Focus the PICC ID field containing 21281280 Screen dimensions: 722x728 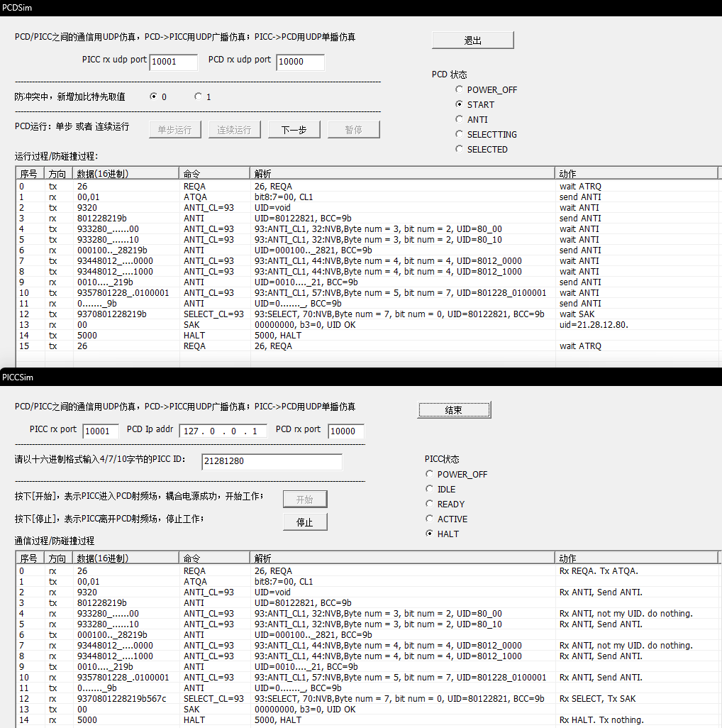(x=272, y=461)
